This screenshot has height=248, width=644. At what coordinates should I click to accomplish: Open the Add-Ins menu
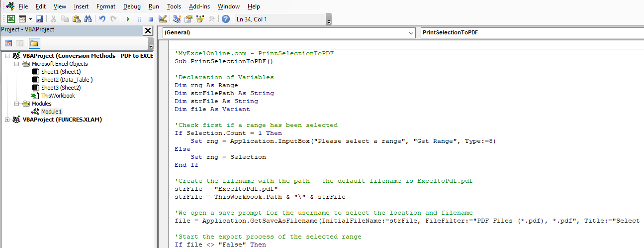199,6
